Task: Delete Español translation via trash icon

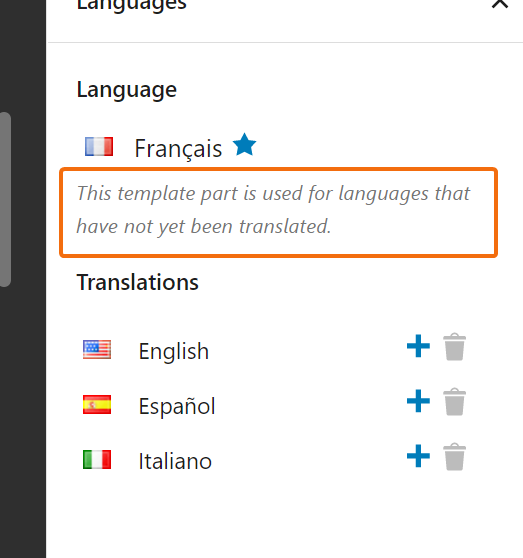Action: click(454, 402)
